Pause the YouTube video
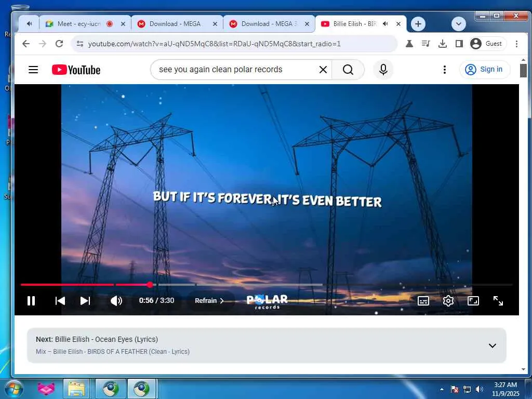This screenshot has width=532, height=399. point(31,301)
